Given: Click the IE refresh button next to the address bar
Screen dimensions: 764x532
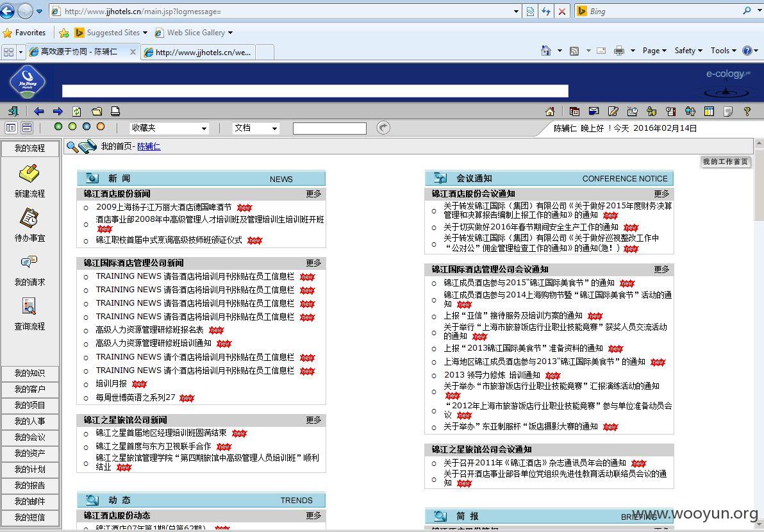Looking at the screenshot, I should (x=546, y=11).
